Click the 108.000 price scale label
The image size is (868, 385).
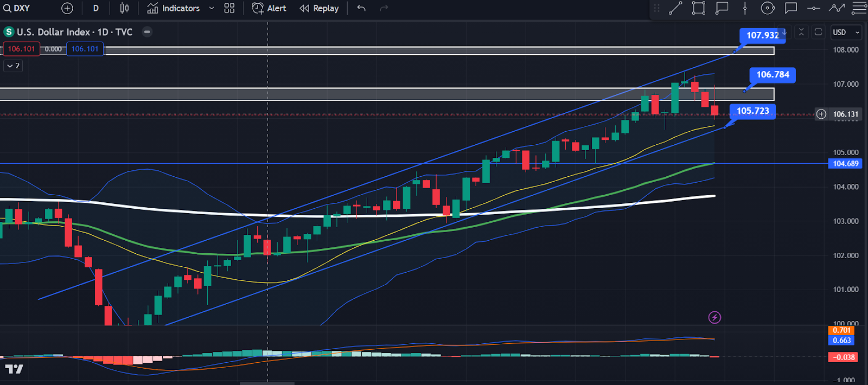pos(846,50)
